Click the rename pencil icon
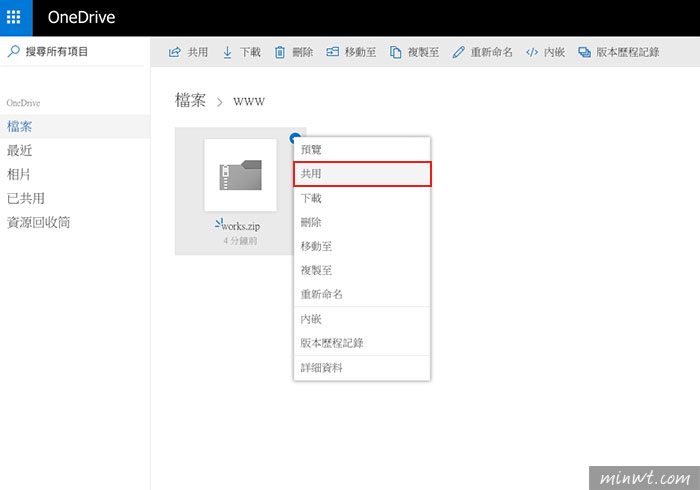 (x=458, y=52)
